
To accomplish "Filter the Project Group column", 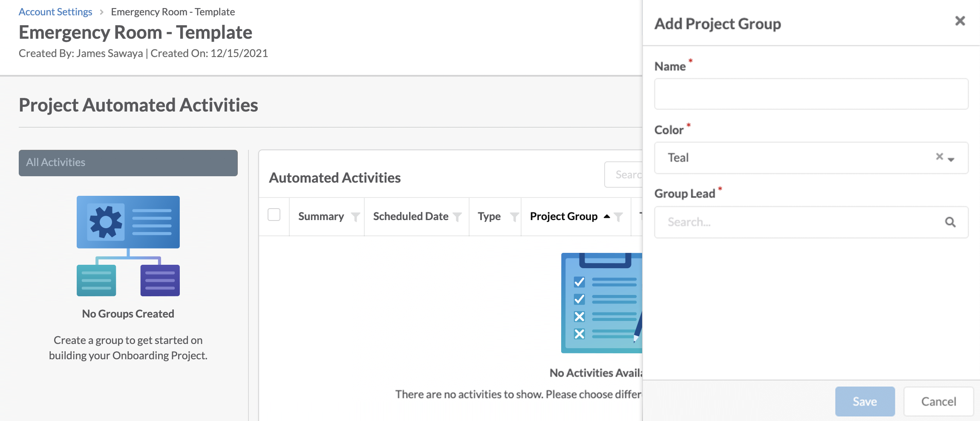I will pyautogui.click(x=618, y=217).
